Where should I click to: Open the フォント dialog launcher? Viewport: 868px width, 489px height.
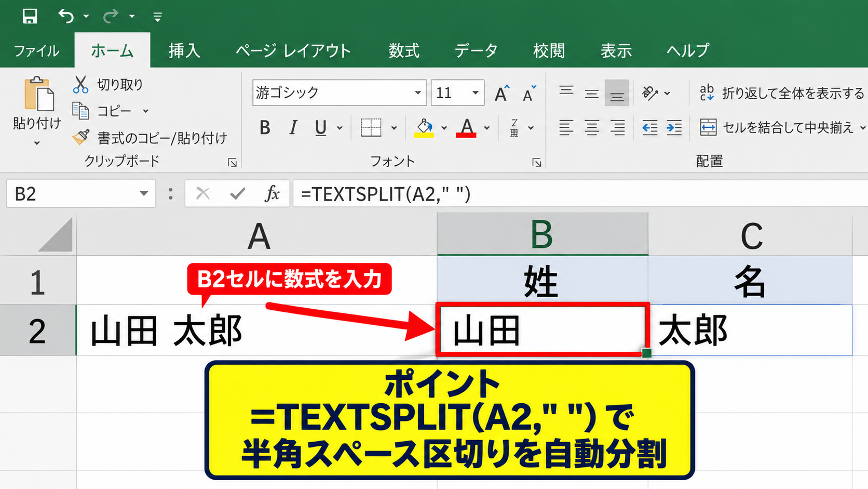point(537,163)
